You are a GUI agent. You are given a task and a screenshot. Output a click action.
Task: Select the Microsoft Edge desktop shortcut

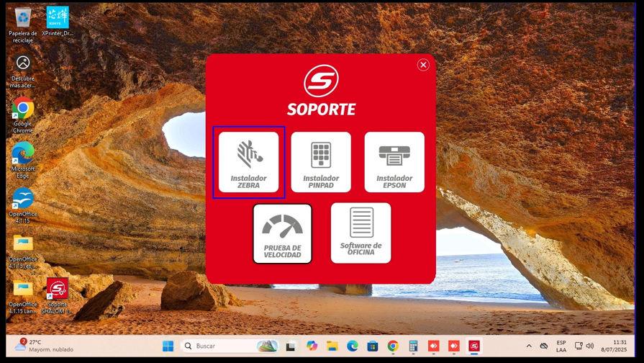click(x=23, y=154)
